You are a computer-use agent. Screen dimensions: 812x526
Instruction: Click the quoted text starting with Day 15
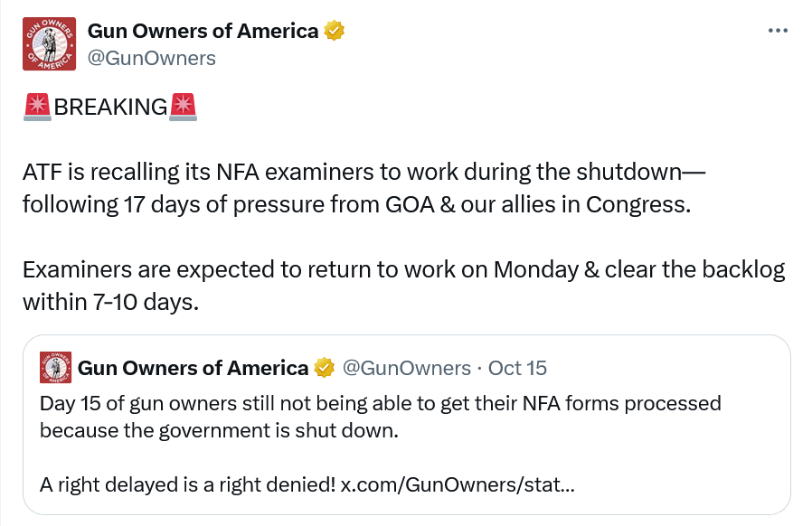pos(380,403)
